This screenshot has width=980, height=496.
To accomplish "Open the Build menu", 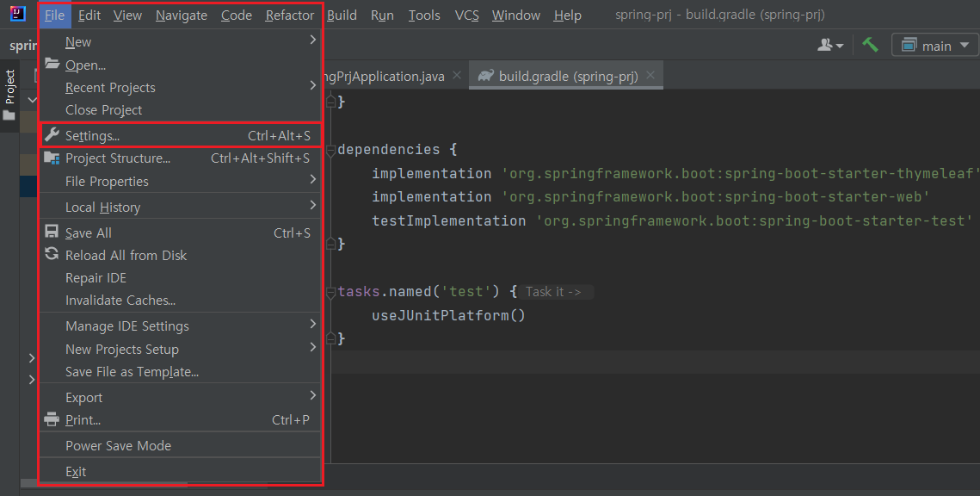I will [342, 15].
